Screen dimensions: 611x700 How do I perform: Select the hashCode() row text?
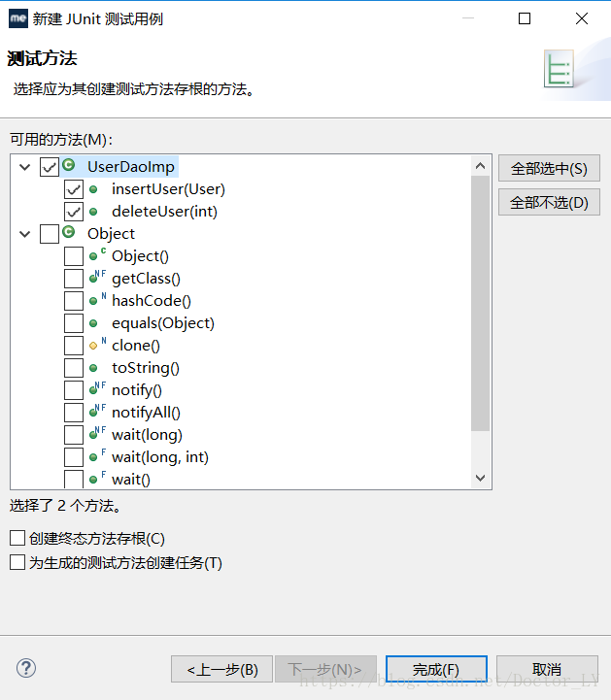point(152,301)
